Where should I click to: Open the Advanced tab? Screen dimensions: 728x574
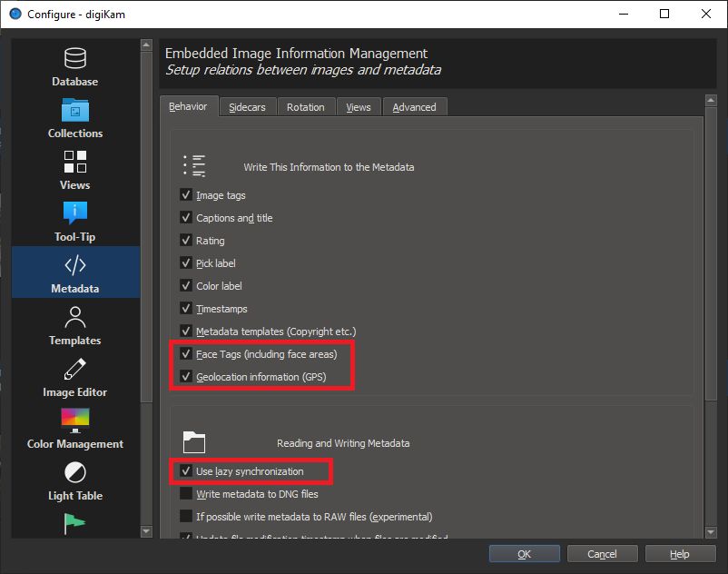coord(414,107)
